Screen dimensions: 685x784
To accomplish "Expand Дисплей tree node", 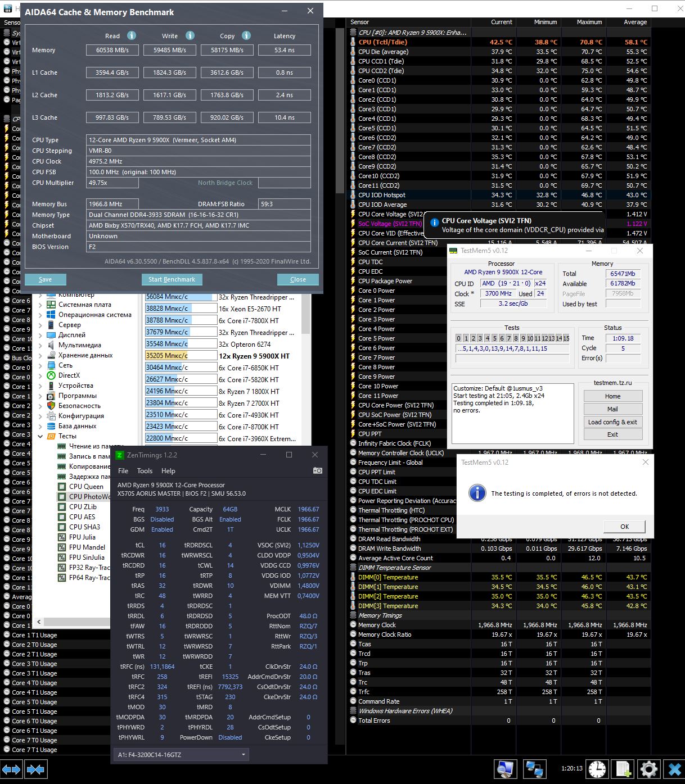I will 40,335.
